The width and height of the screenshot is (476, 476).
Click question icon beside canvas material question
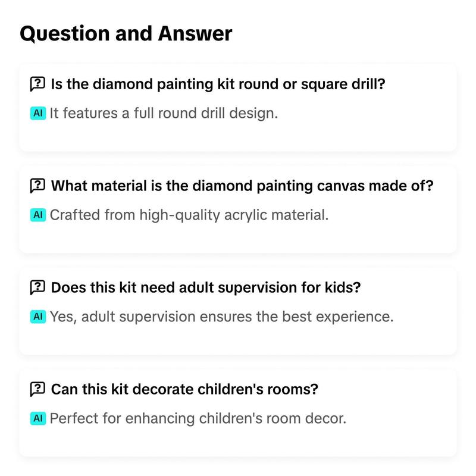tap(37, 186)
